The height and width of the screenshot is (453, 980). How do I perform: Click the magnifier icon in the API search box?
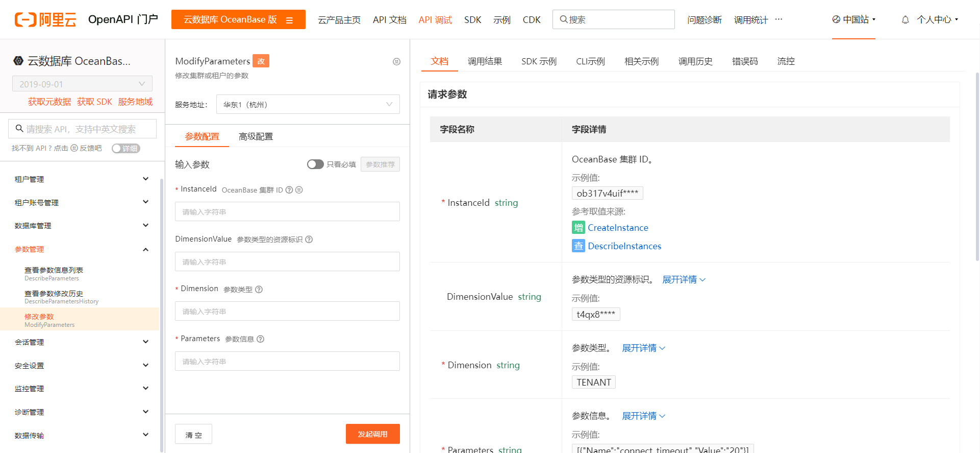pos(19,129)
